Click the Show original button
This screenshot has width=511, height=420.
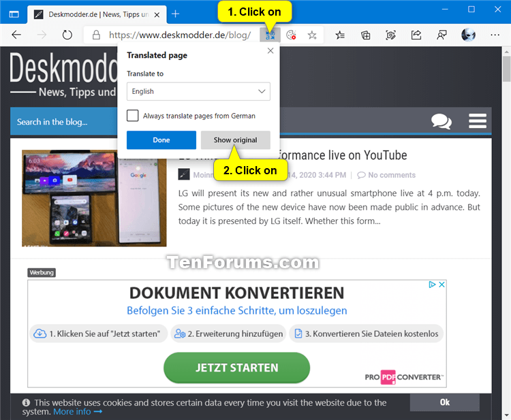(x=235, y=140)
